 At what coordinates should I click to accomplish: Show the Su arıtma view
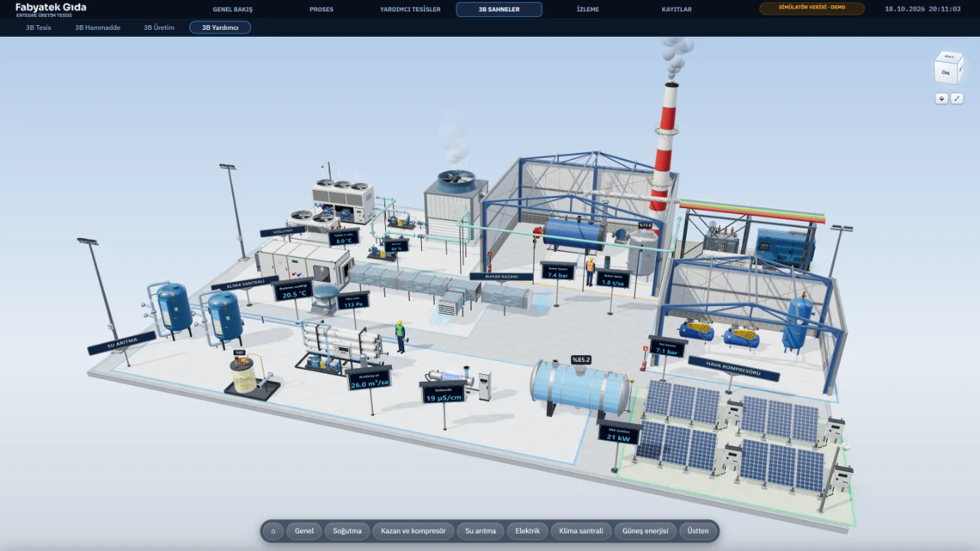[x=481, y=531]
